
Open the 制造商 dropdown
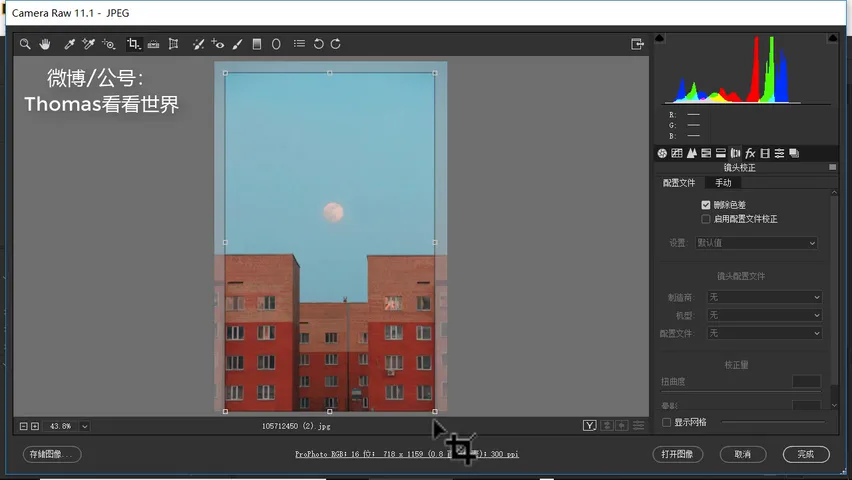[765, 297]
